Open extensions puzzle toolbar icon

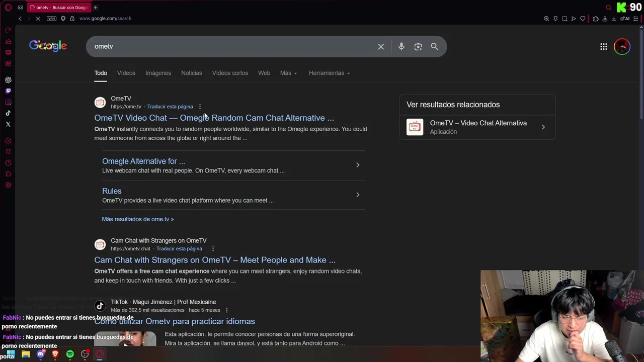[x=596, y=19]
